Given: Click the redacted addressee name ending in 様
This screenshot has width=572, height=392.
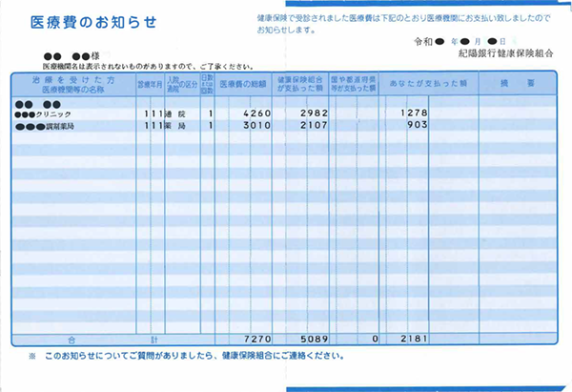Looking at the screenshot, I should (x=71, y=56).
